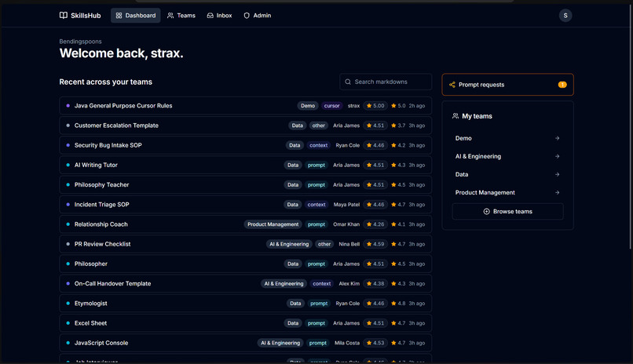Click the page vertical scrollbar
This screenshot has width=633, height=364.
click(631, 127)
